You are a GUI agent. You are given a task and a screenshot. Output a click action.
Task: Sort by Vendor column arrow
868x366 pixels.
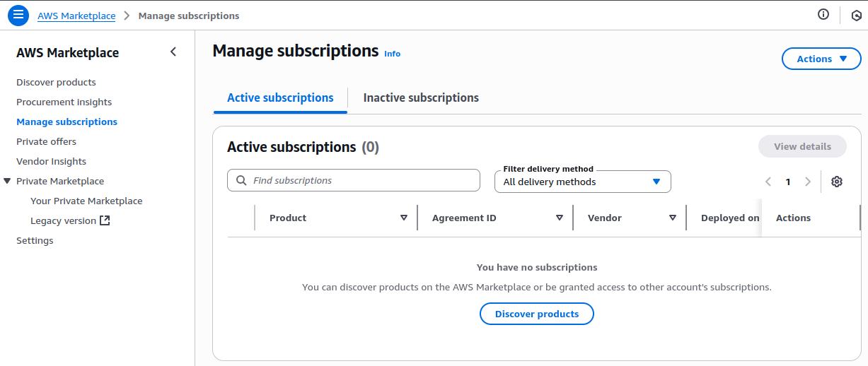(x=673, y=218)
